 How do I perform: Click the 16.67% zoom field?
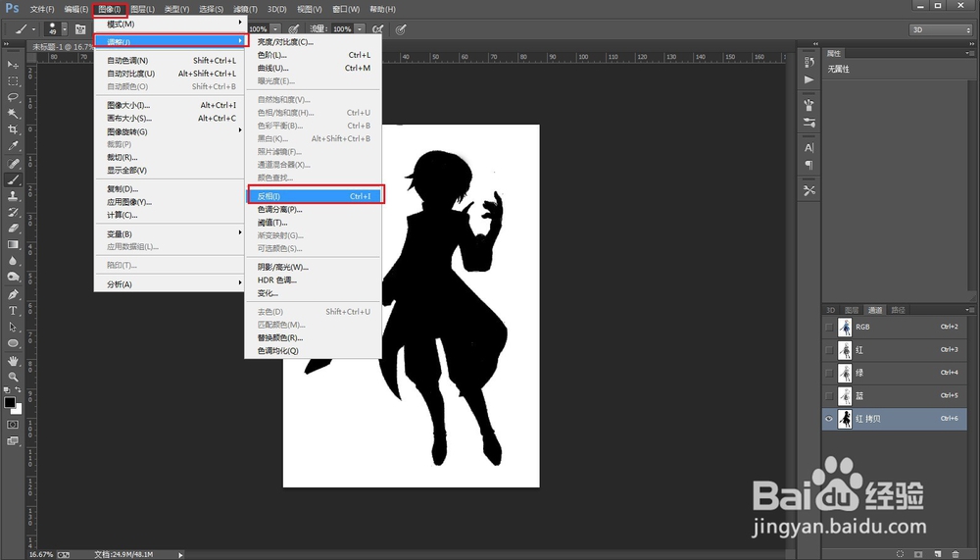coord(41,554)
